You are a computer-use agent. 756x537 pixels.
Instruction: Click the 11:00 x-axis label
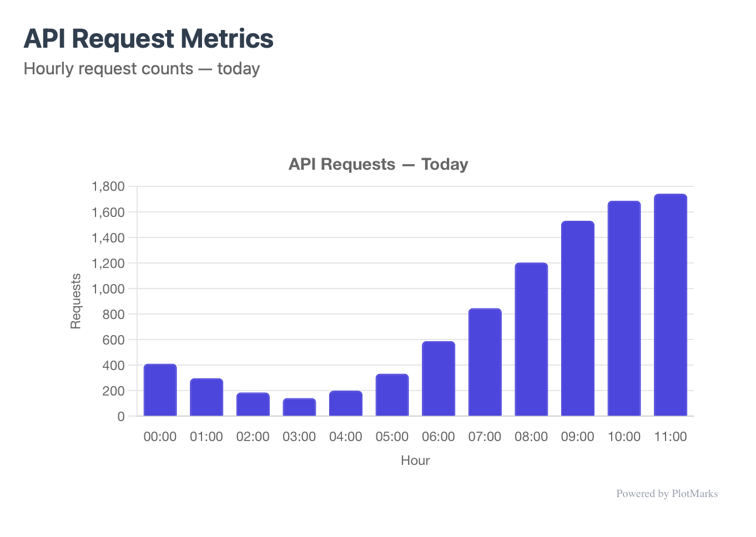pyautogui.click(x=671, y=437)
